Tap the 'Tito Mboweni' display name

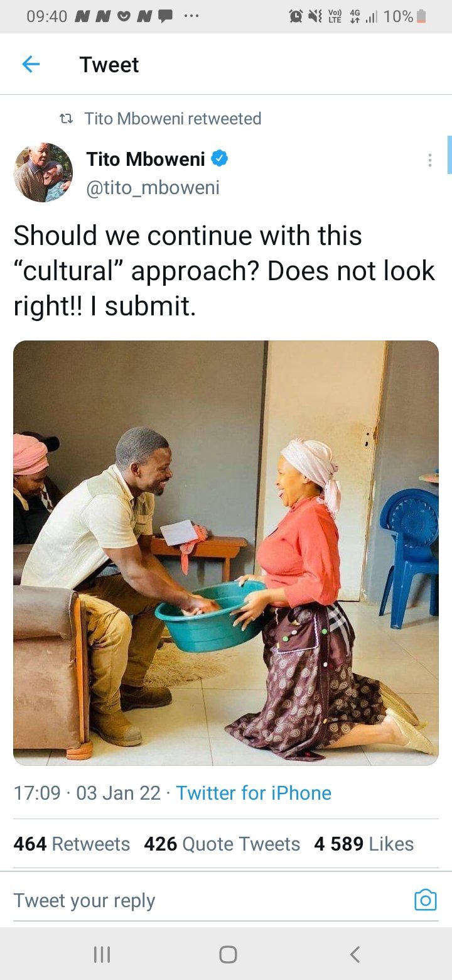[146, 159]
